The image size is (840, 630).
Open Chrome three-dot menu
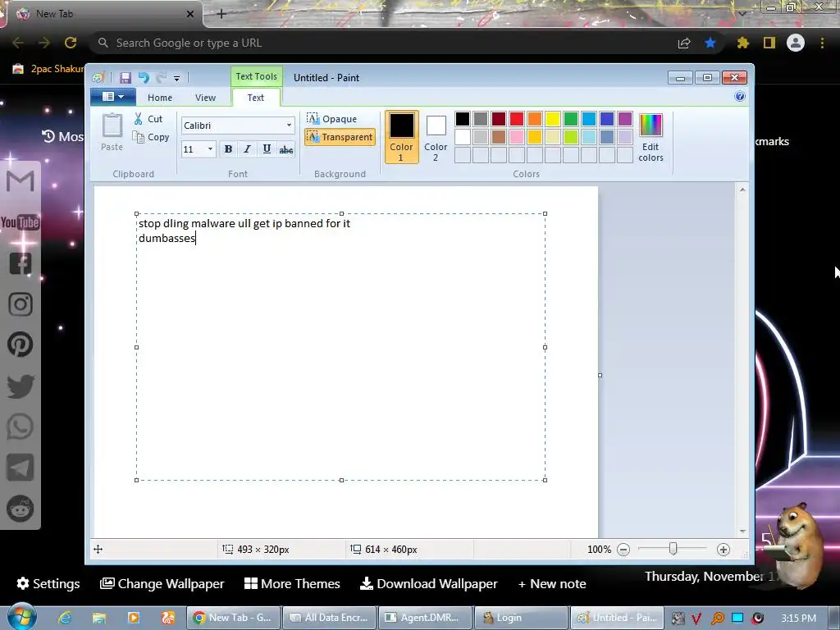click(x=822, y=43)
